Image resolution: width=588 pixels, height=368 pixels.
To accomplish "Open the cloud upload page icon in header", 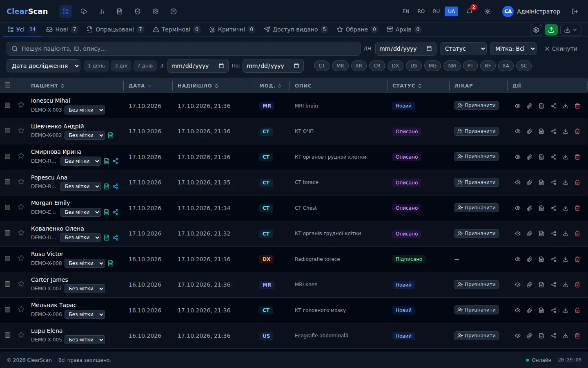I will tap(84, 11).
